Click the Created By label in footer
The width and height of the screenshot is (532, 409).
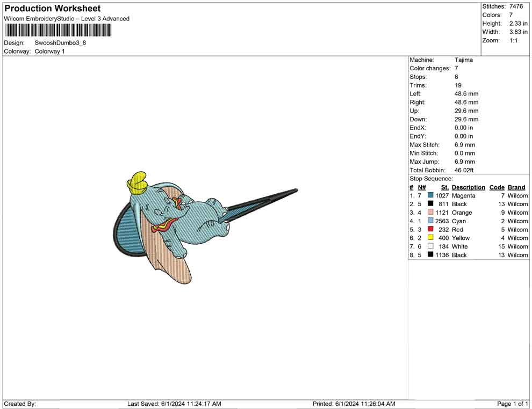pos(20,404)
